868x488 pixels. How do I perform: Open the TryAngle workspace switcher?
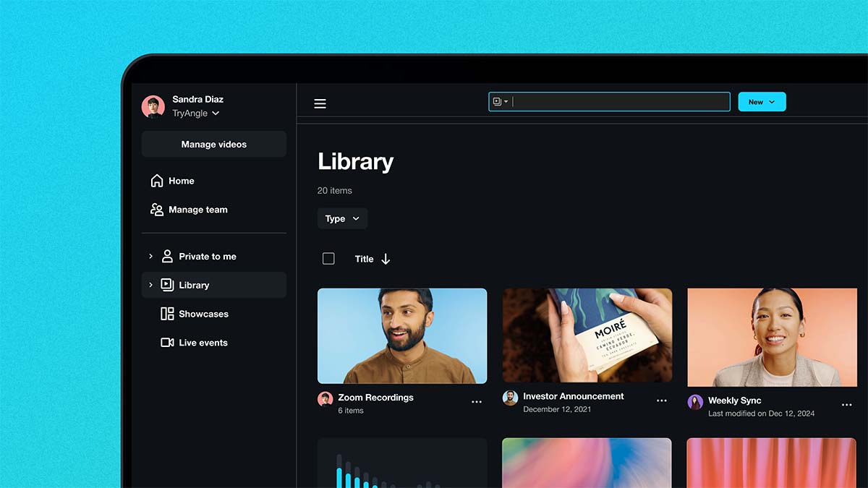point(196,114)
